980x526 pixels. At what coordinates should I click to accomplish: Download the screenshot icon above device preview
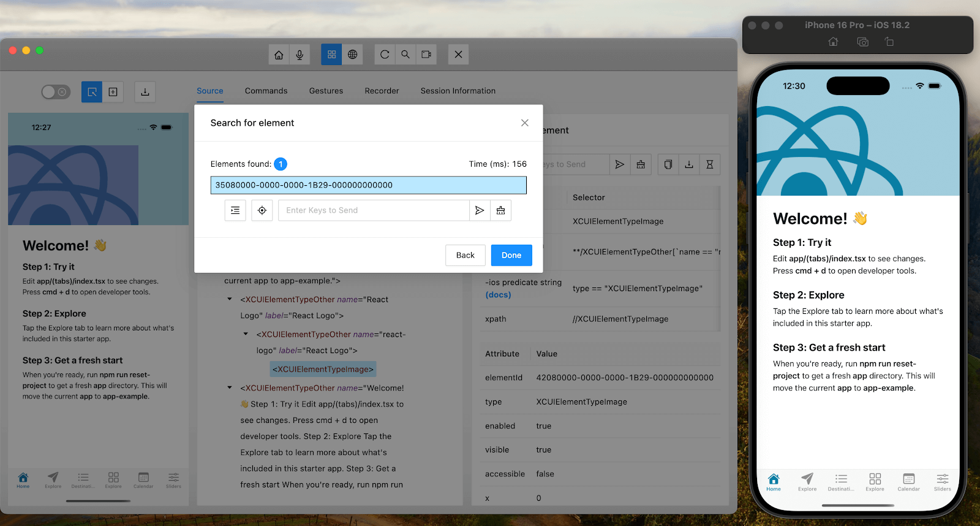click(x=145, y=92)
